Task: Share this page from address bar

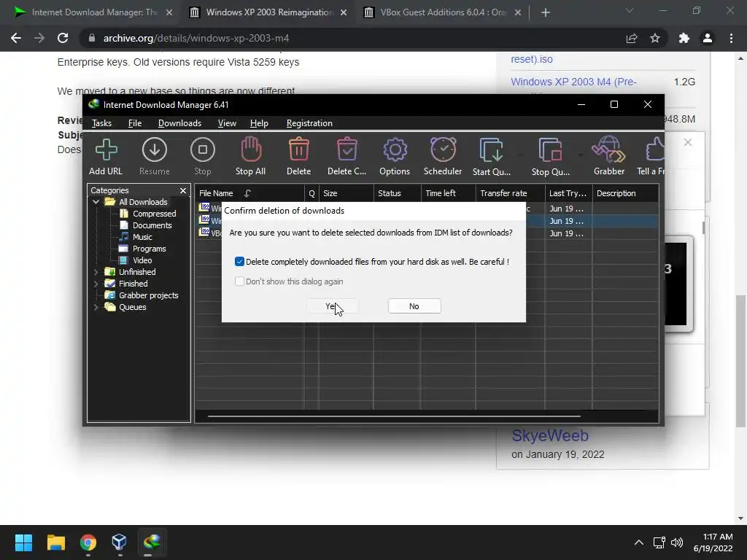Action: tap(632, 38)
